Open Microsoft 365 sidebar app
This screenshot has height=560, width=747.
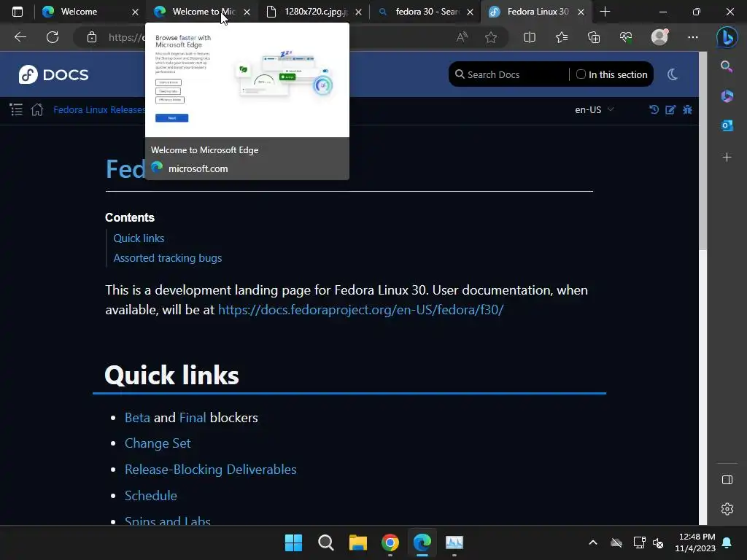727,96
